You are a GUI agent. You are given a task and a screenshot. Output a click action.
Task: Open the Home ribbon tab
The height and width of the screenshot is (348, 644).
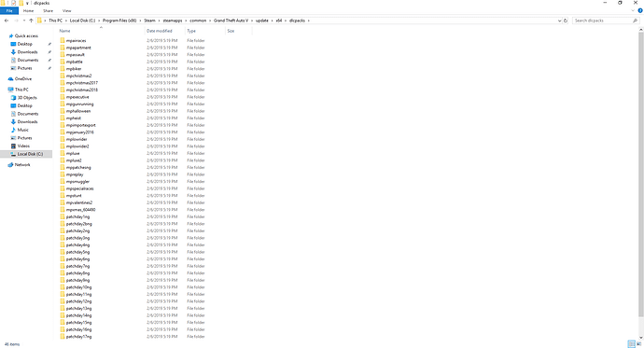[x=28, y=10]
